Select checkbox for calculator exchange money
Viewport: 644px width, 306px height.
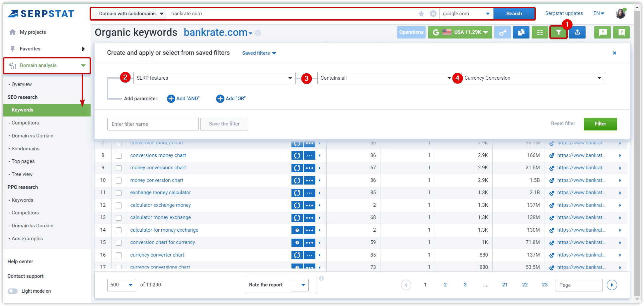pyautogui.click(x=119, y=205)
